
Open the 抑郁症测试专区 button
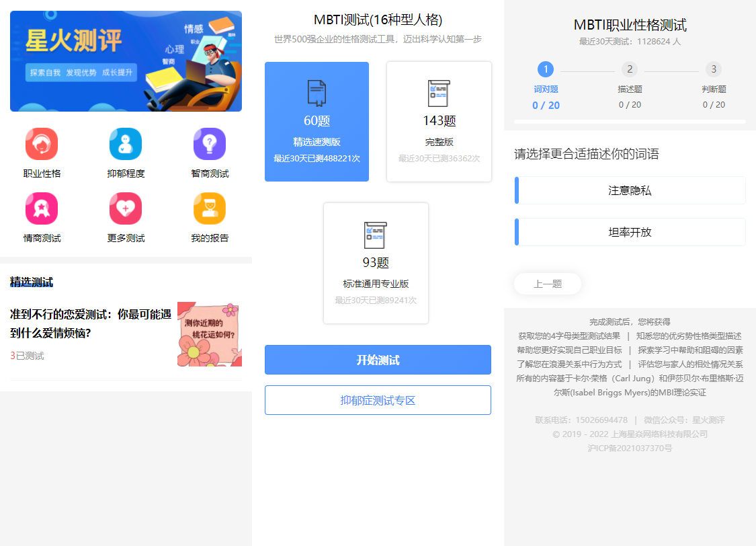tap(378, 400)
